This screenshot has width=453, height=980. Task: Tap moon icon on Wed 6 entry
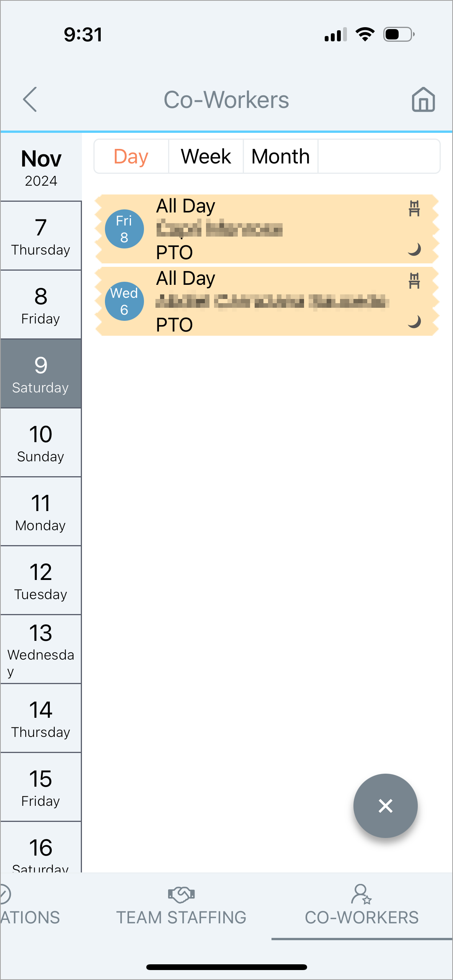pyautogui.click(x=414, y=322)
